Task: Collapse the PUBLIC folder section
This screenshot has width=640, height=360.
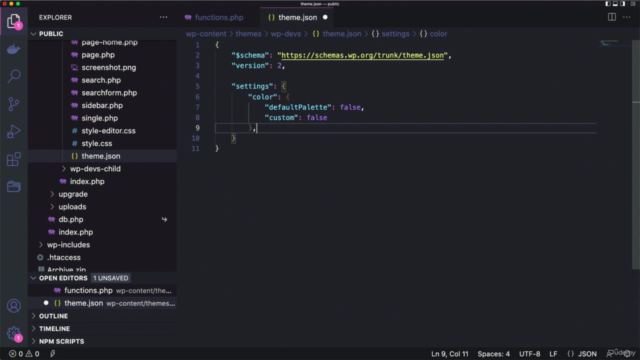Action: (102, 34)
